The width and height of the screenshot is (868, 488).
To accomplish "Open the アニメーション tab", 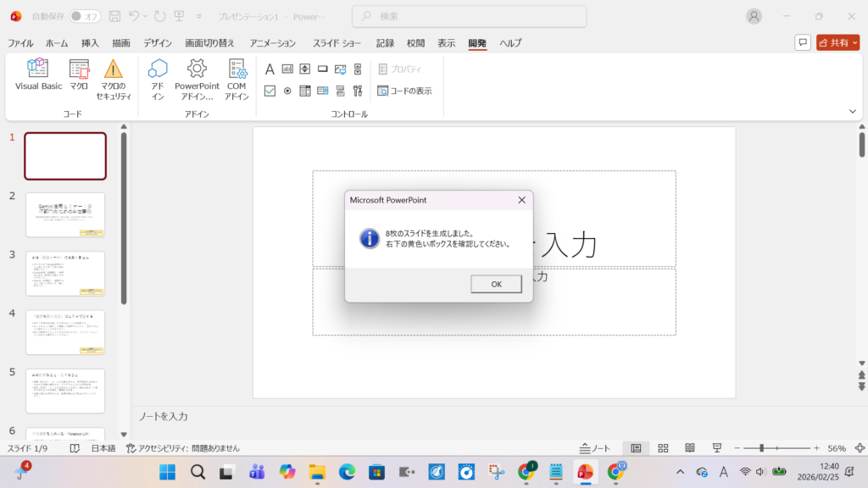I will coord(272,43).
